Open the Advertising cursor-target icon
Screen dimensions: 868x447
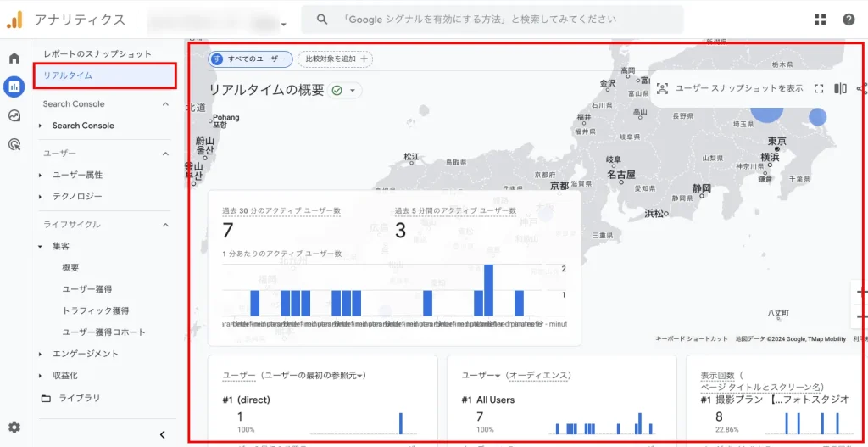point(14,144)
